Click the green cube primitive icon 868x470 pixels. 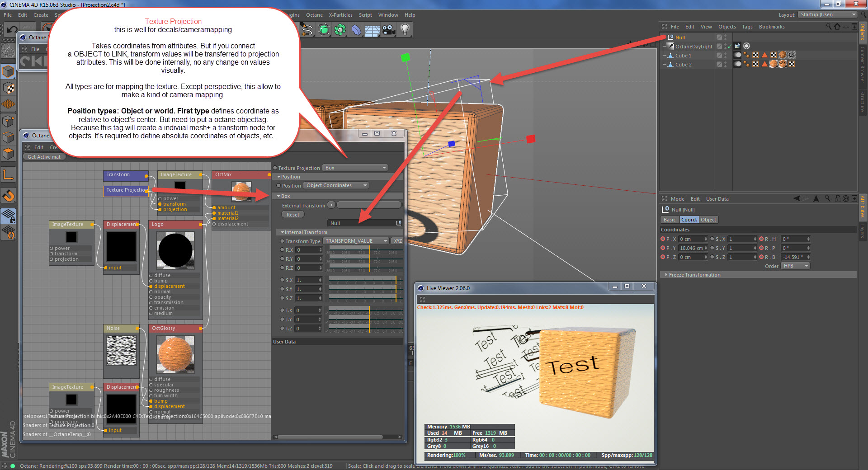[324, 30]
